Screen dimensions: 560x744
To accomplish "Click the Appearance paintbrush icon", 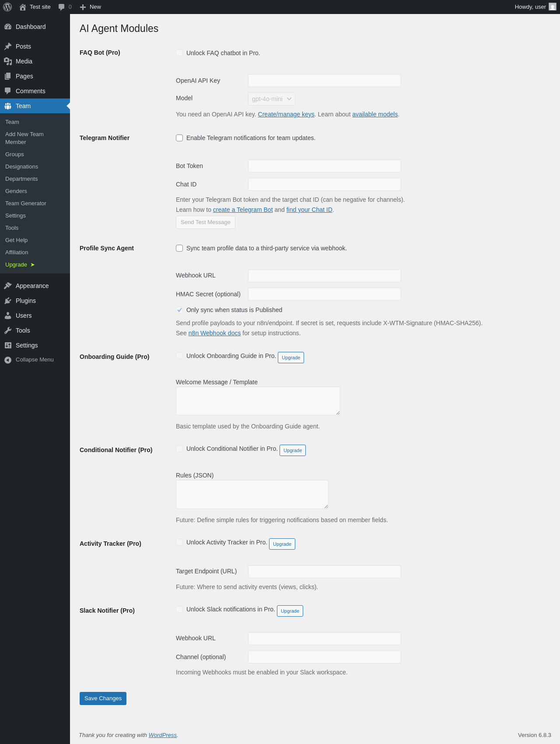I will point(8,286).
